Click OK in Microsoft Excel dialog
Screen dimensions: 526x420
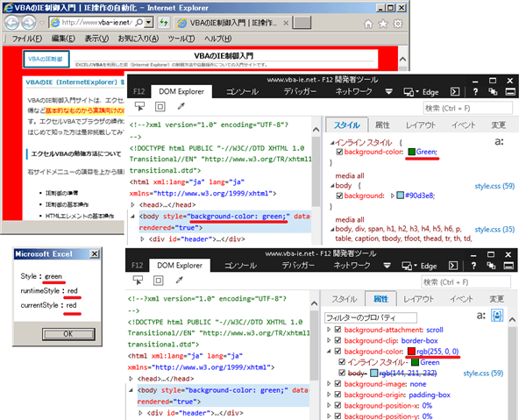click(x=68, y=334)
